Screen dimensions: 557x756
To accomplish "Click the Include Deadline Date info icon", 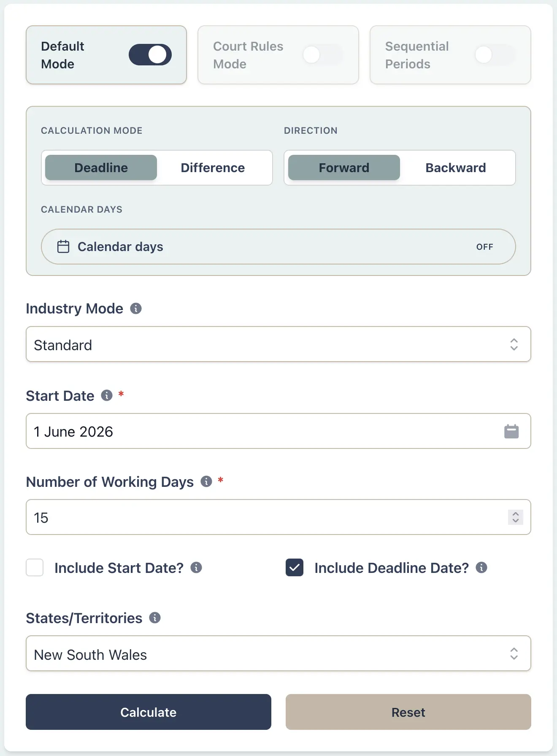I will click(x=481, y=567).
